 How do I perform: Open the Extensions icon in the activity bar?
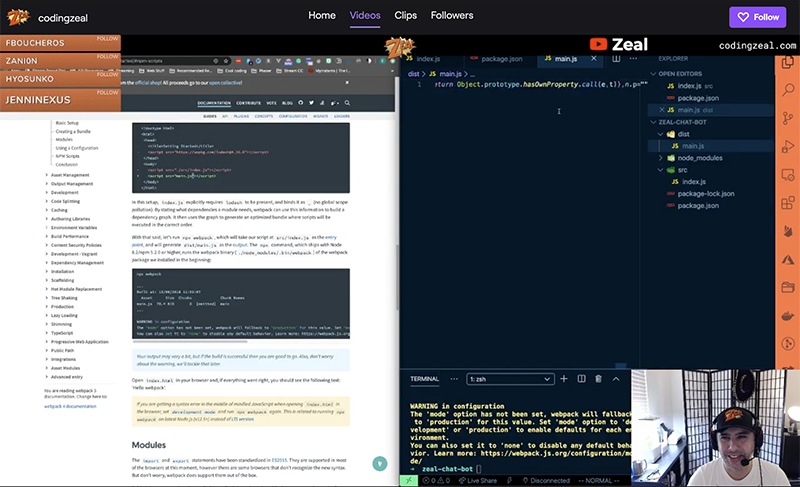click(x=788, y=203)
